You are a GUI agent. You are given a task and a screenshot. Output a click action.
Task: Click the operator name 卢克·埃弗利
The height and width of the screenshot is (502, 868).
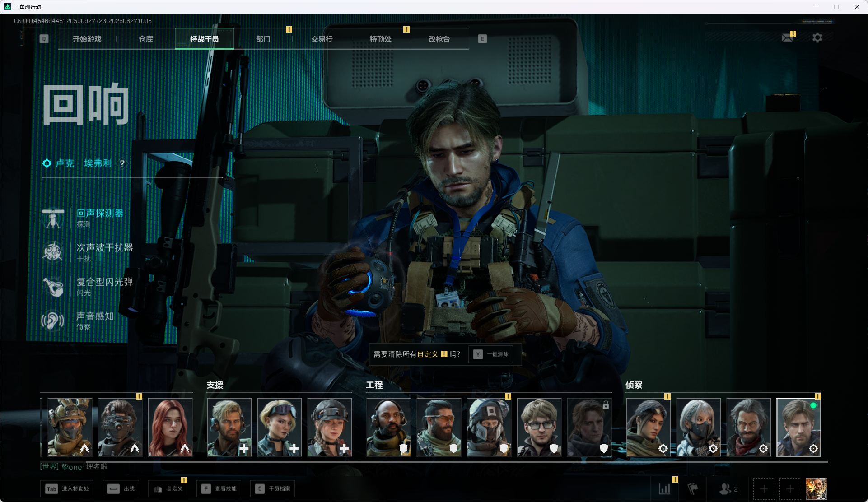coord(84,163)
